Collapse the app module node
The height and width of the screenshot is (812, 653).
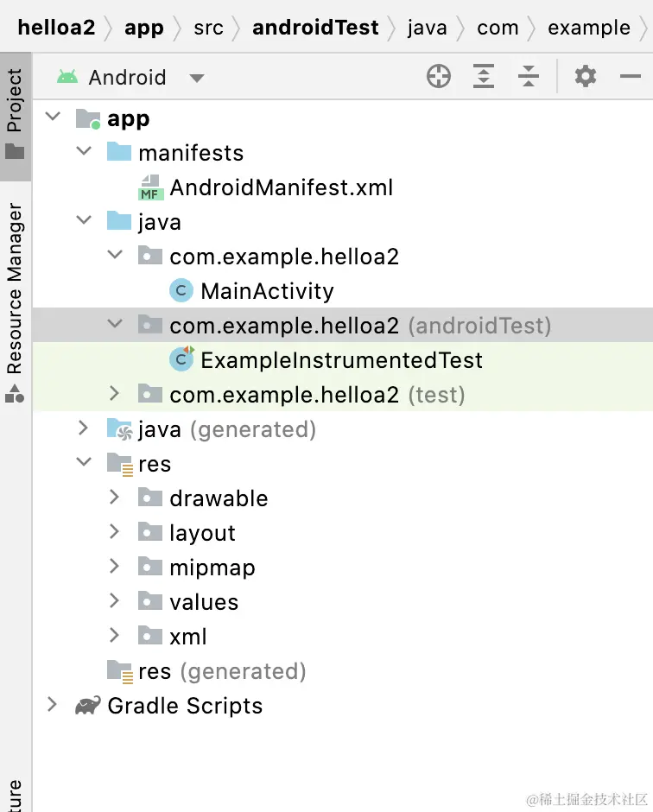(53, 117)
